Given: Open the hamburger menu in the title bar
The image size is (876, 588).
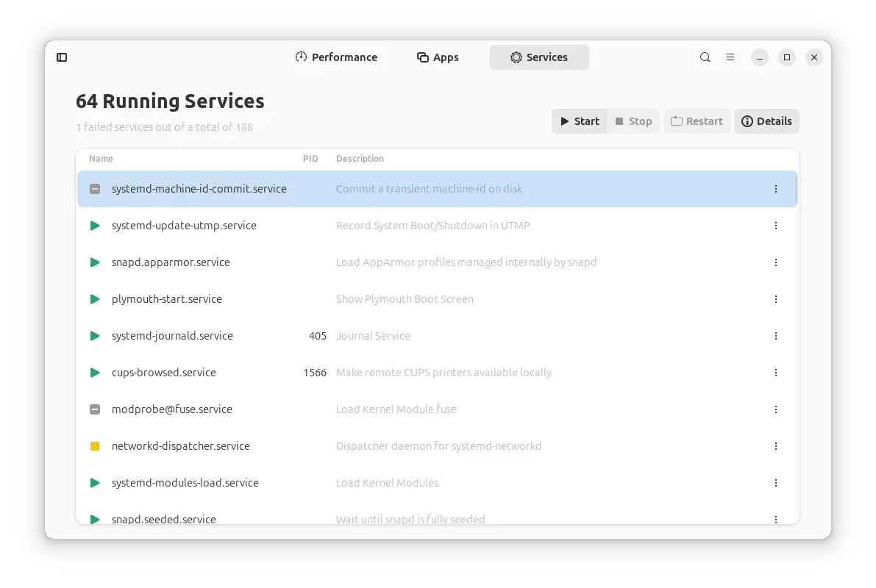Looking at the screenshot, I should pyautogui.click(x=730, y=57).
